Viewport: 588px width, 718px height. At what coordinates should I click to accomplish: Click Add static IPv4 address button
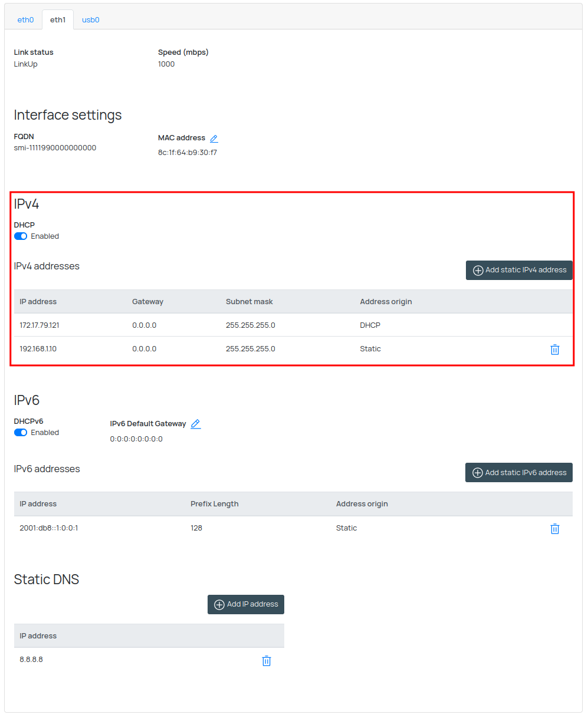pyautogui.click(x=519, y=270)
